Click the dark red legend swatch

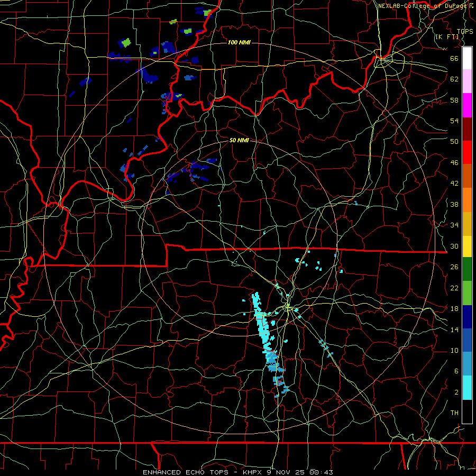[467, 129]
